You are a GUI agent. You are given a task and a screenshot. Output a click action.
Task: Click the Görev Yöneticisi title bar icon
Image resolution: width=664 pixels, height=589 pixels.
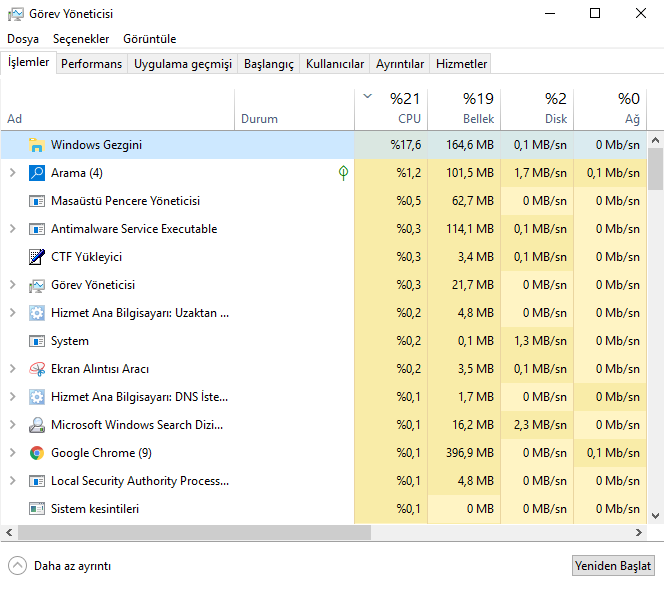[16, 14]
